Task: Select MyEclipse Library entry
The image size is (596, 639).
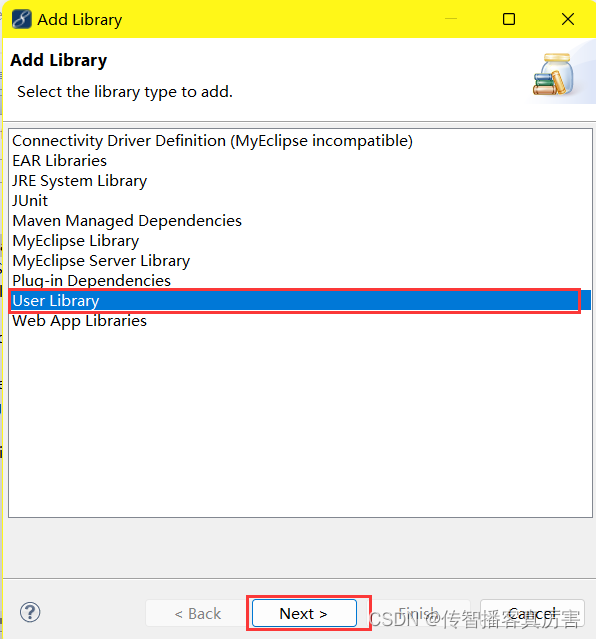Action: [300, 240]
